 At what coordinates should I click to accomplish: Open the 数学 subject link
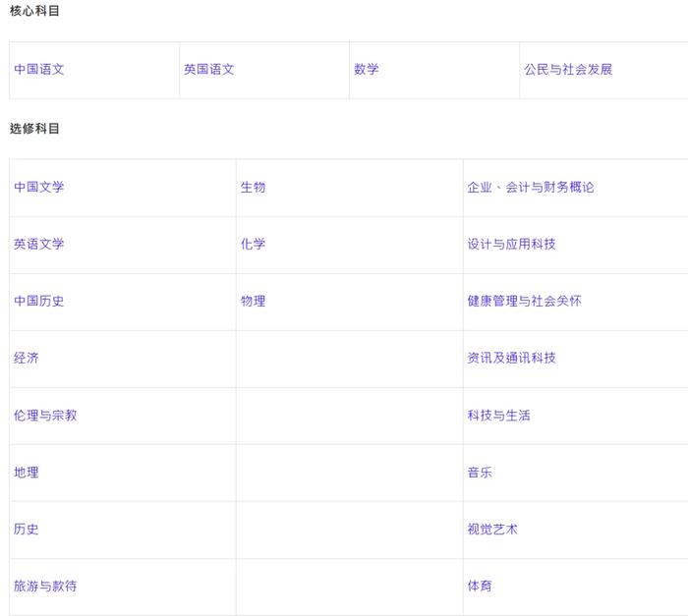[x=367, y=70]
